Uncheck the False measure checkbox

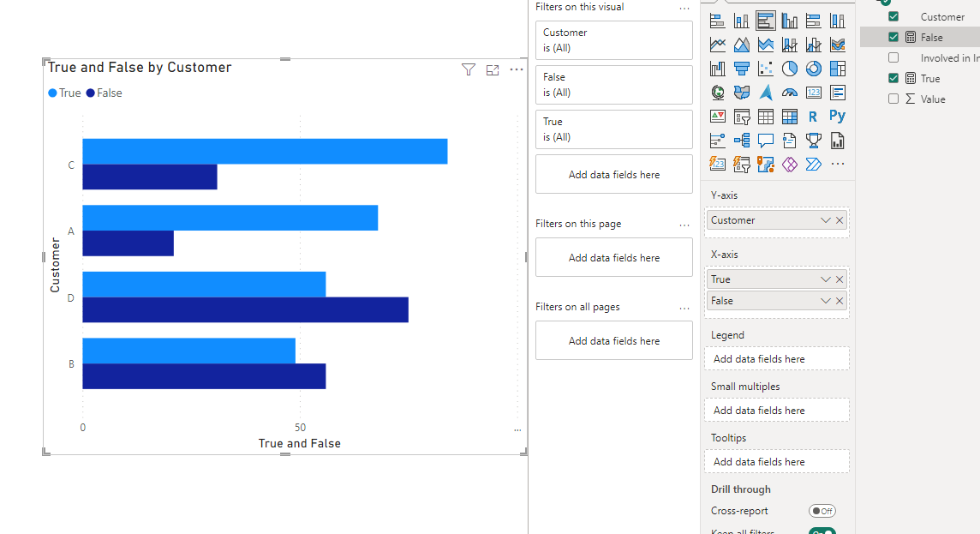tap(893, 37)
